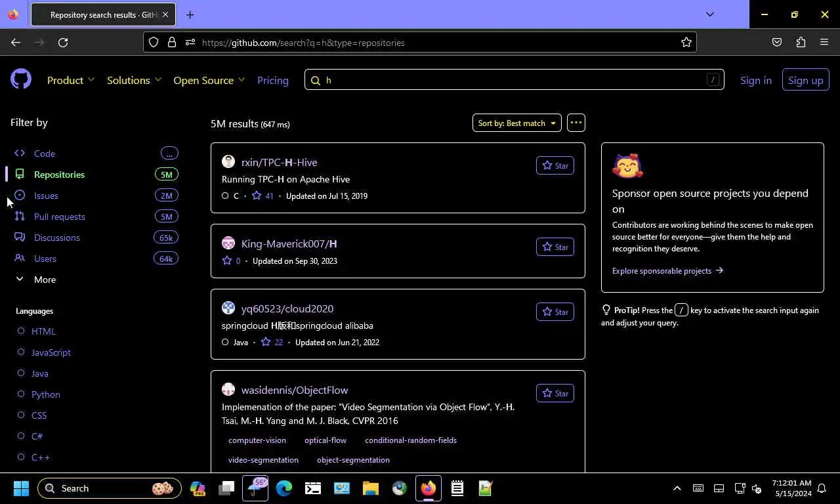Click the tracking protection shield icon

(154, 42)
